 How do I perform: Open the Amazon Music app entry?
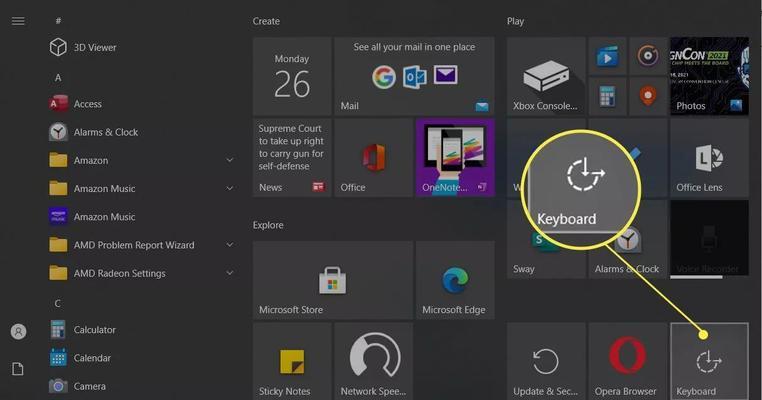click(141, 217)
